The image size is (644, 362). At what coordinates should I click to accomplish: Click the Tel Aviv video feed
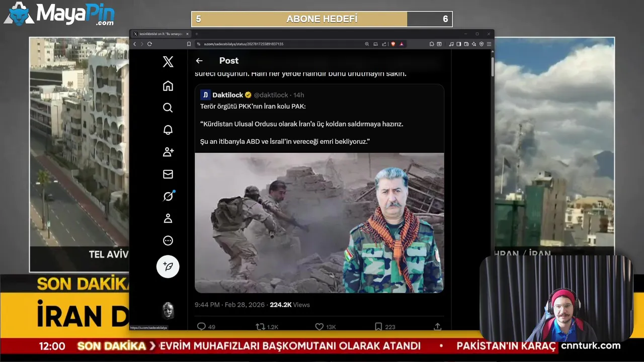click(79, 154)
